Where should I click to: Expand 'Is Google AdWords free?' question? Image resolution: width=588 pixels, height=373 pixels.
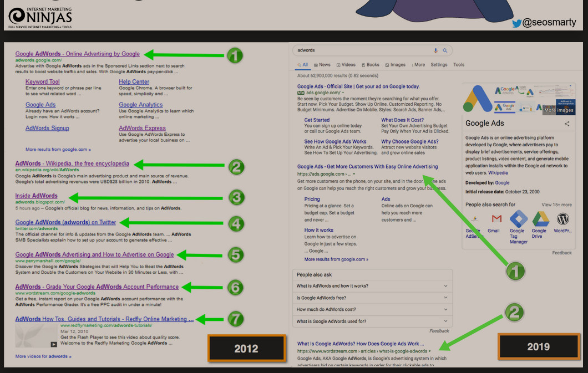pyautogui.click(x=372, y=298)
